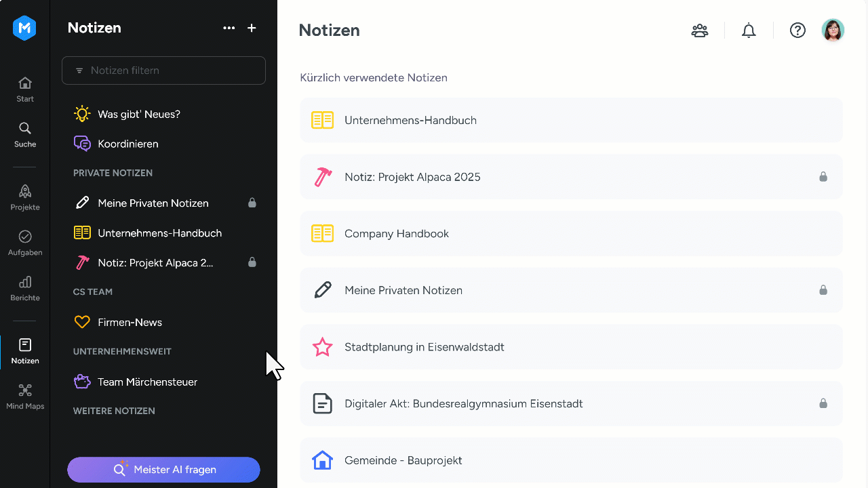This screenshot has width=868, height=488.
Task: Open Company Handbook recent note
Action: point(571,233)
